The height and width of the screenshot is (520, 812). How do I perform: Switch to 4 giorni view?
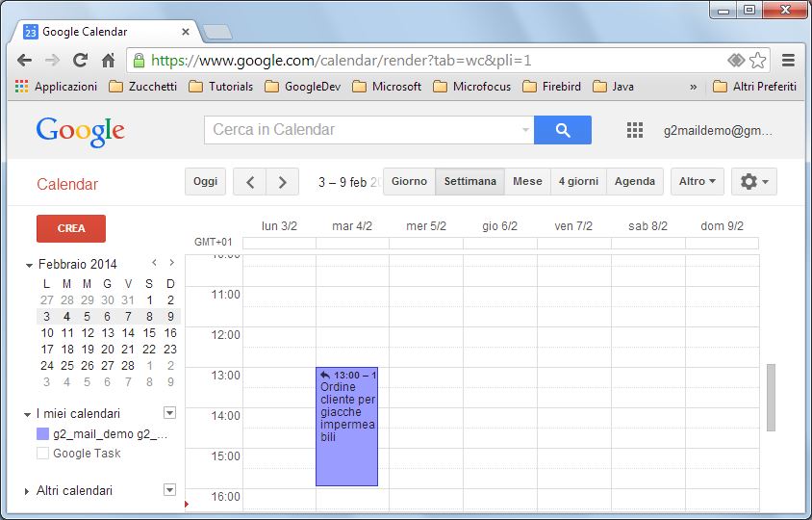(578, 181)
